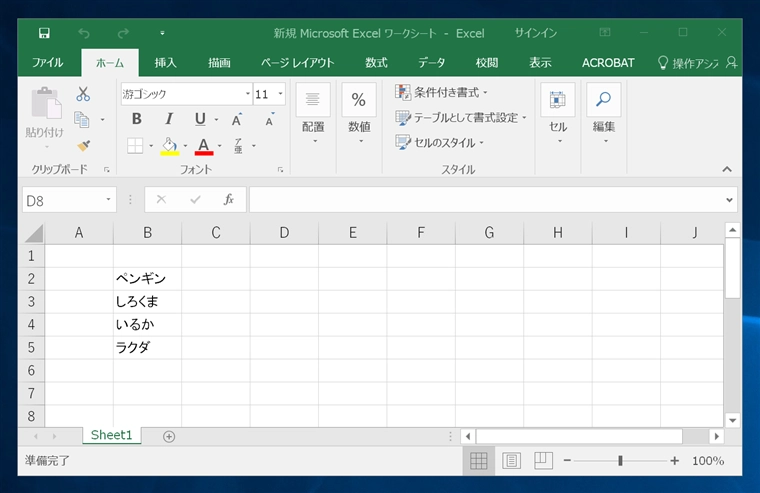Undo the last action

pyautogui.click(x=84, y=33)
